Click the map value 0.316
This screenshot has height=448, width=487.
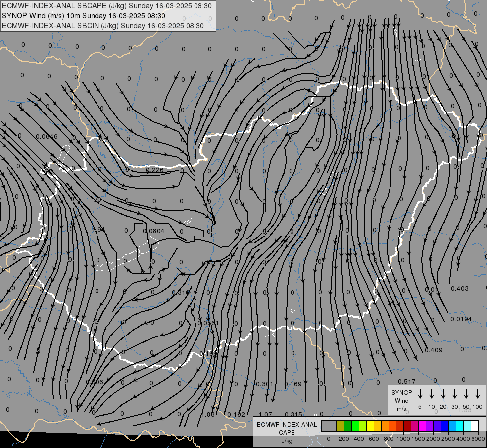[181, 293]
